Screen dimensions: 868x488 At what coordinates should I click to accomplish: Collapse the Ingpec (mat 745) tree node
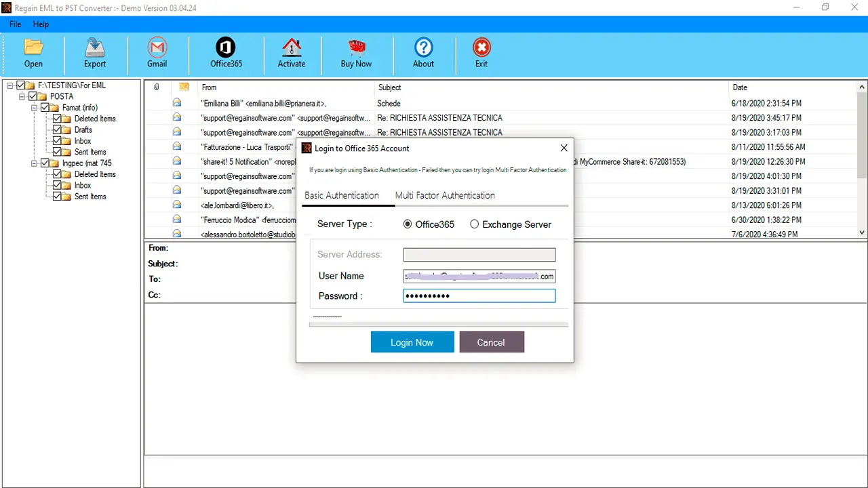click(x=35, y=163)
